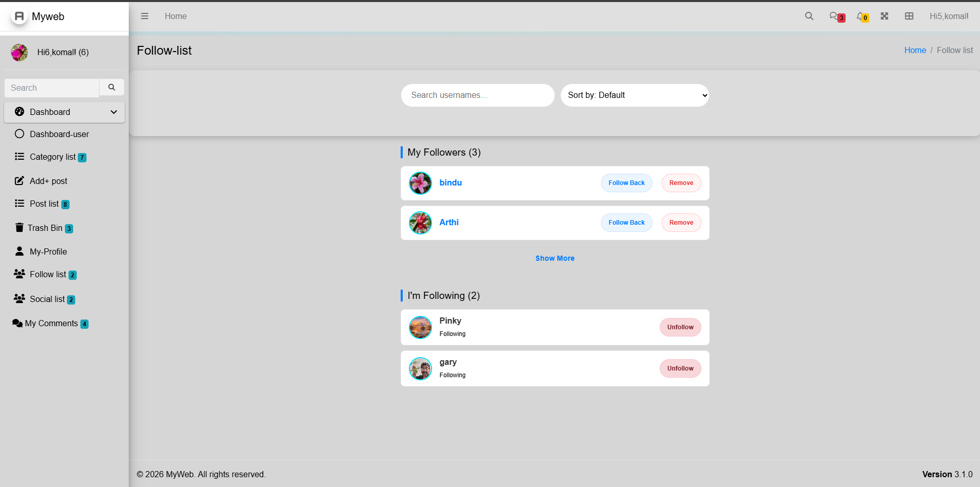Go to Add+ post page

tap(64, 181)
